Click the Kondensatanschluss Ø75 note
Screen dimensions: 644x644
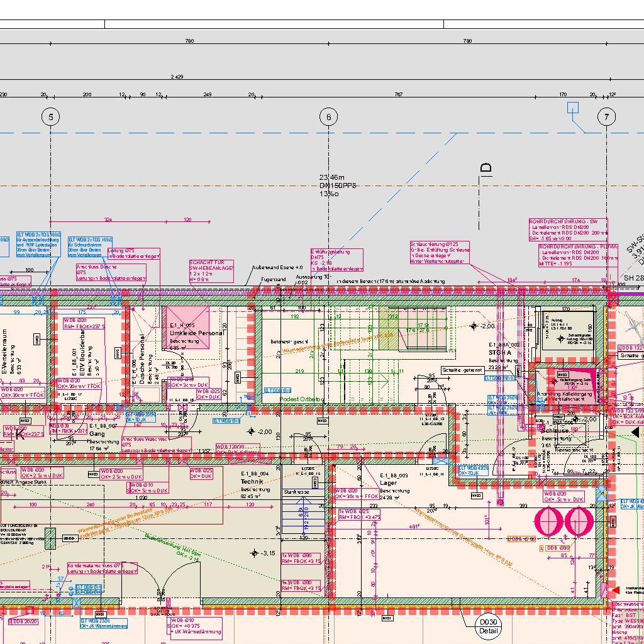103,569
